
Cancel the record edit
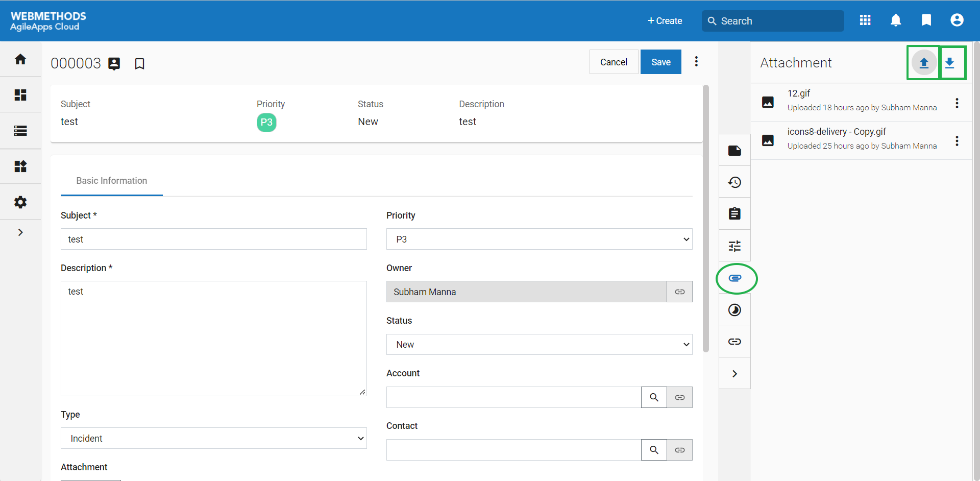coord(614,62)
